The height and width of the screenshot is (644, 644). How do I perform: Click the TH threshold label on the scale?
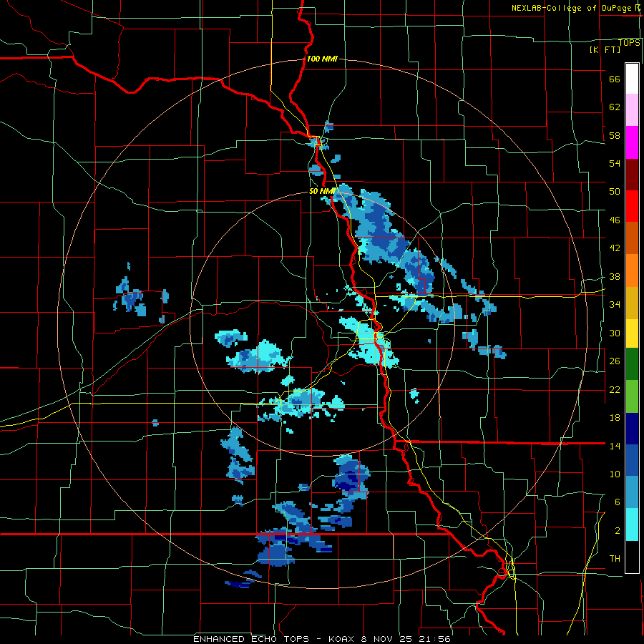pos(615,559)
